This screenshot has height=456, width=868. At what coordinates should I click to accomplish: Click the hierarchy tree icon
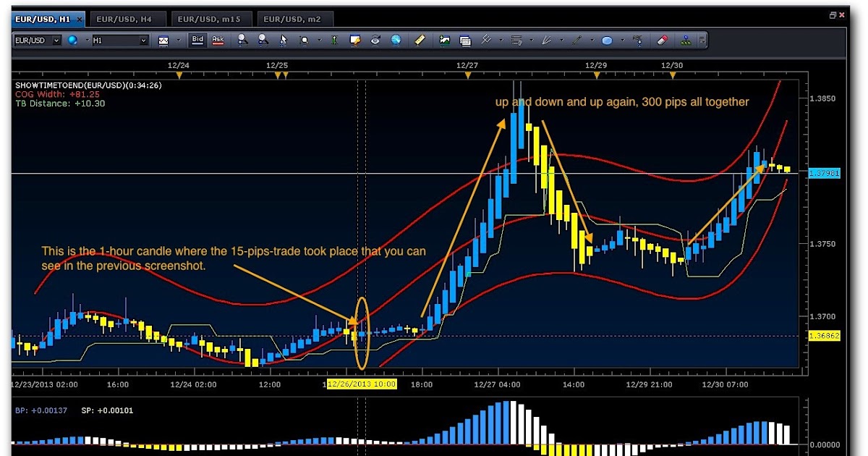(686, 41)
